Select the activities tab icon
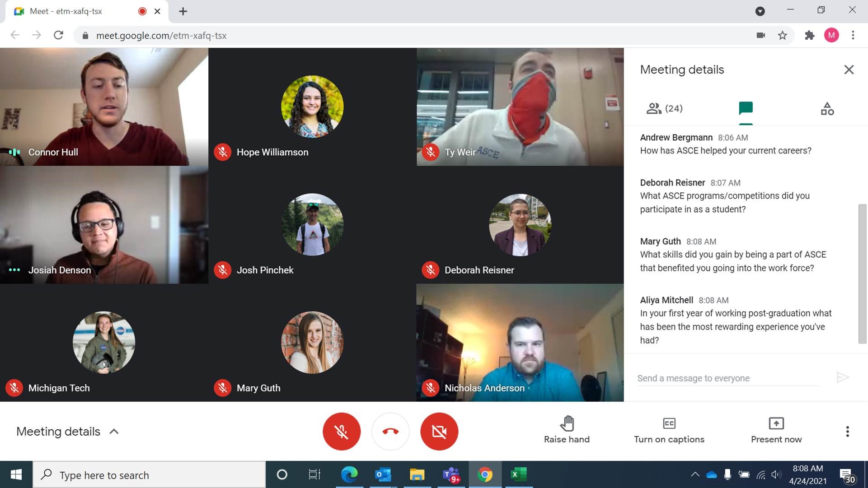This screenshot has height=488, width=868. tap(827, 108)
